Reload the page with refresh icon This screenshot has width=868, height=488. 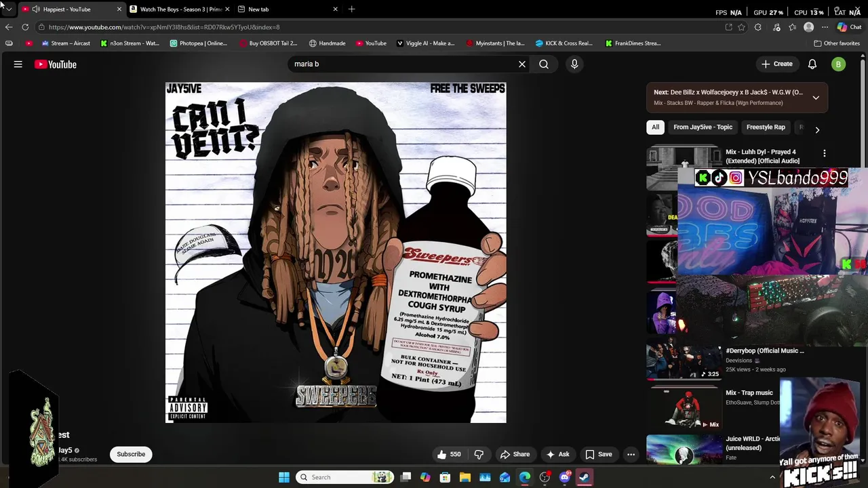tap(25, 27)
